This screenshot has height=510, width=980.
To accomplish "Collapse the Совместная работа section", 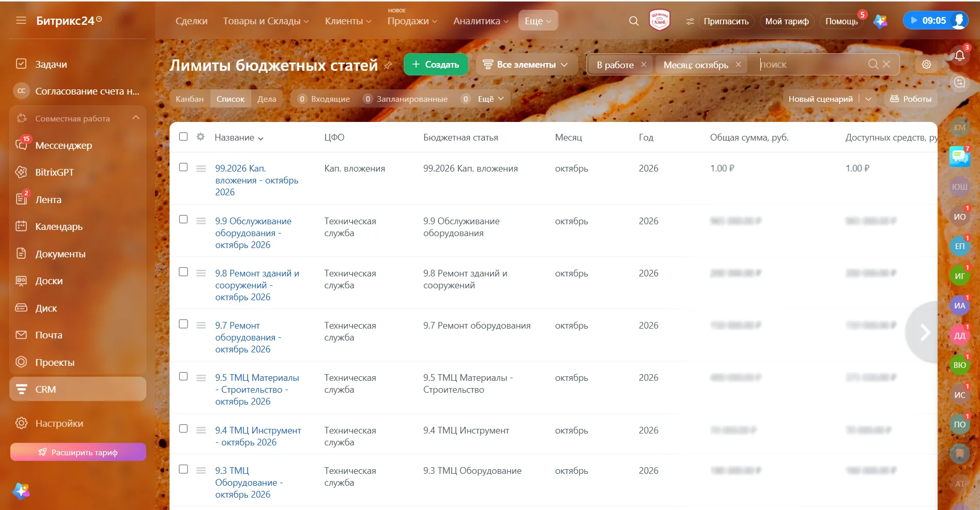I will point(136,118).
